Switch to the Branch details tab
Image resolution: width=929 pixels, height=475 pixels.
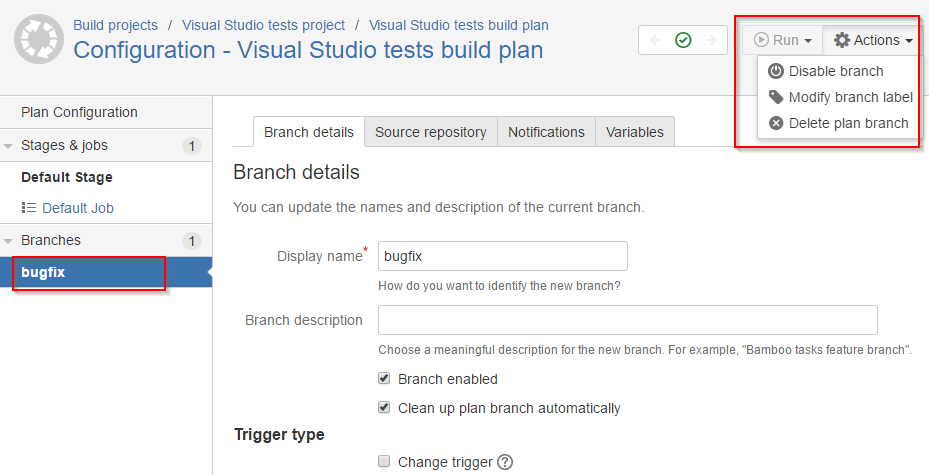pyautogui.click(x=309, y=131)
